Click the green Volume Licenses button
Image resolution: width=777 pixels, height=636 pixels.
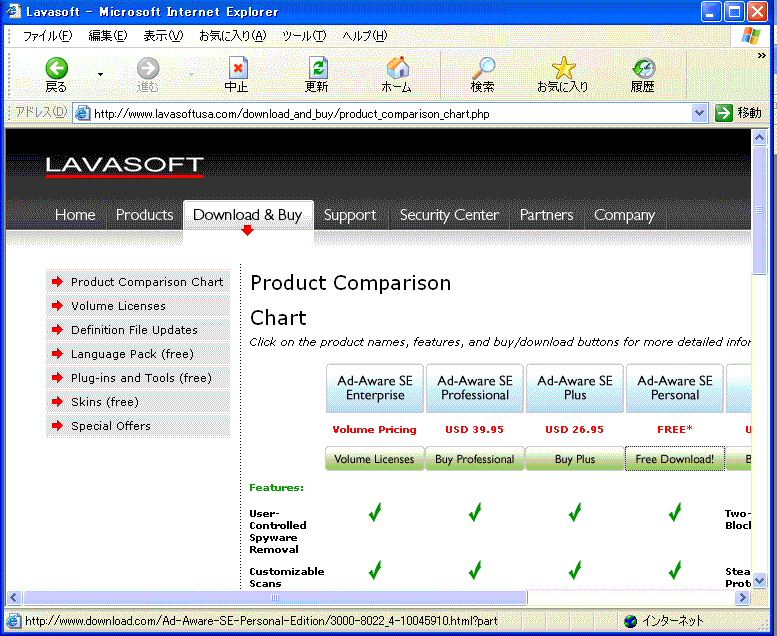click(x=375, y=459)
